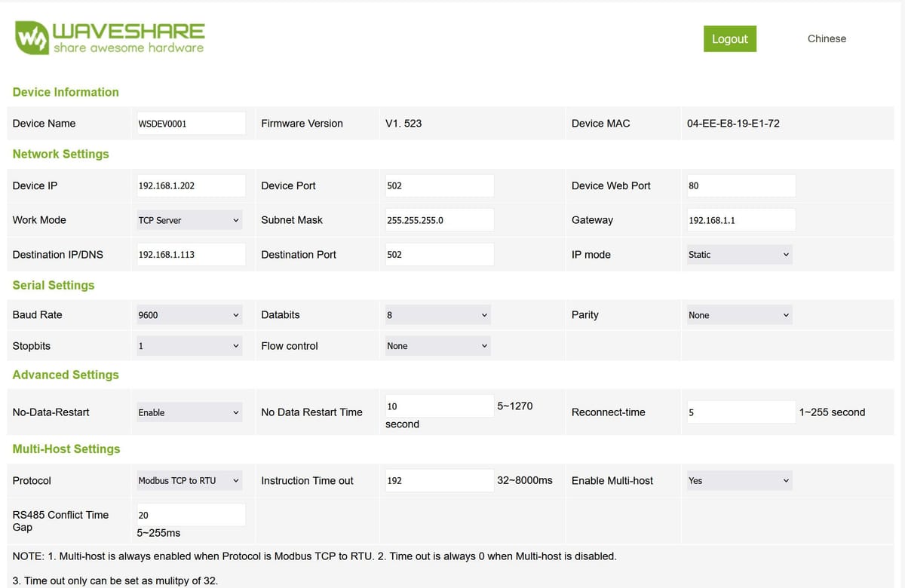The width and height of the screenshot is (905, 588).
Task: Switch language to Chinese
Action: click(827, 38)
